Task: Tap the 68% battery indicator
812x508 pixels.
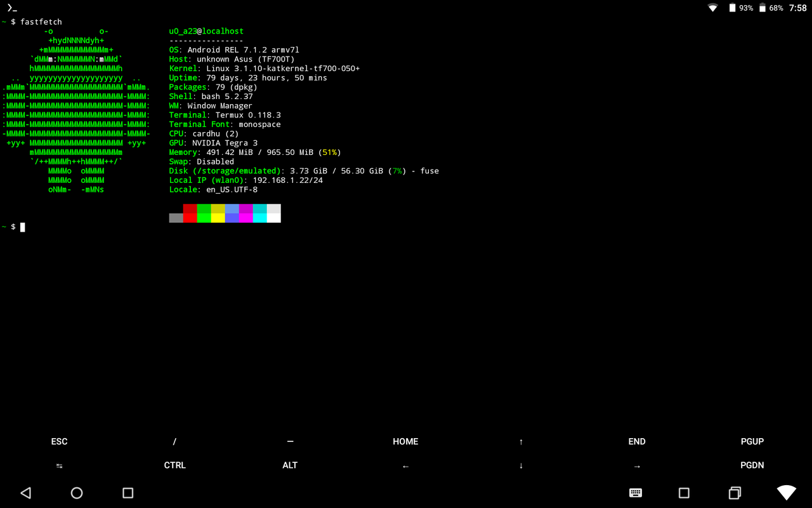Action: point(771,8)
